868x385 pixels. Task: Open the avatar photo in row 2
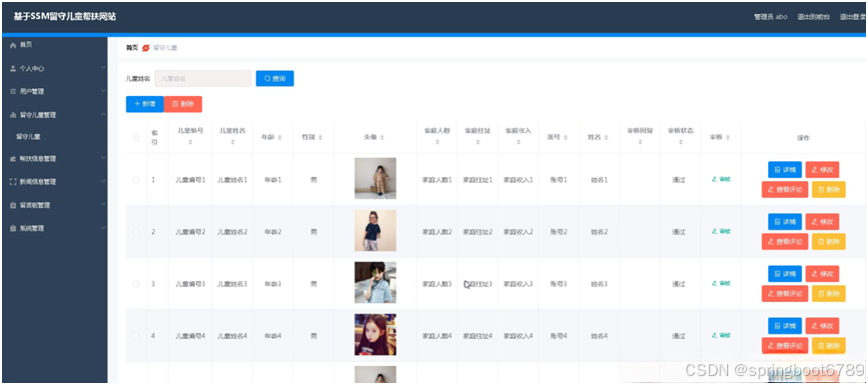pyautogui.click(x=376, y=230)
